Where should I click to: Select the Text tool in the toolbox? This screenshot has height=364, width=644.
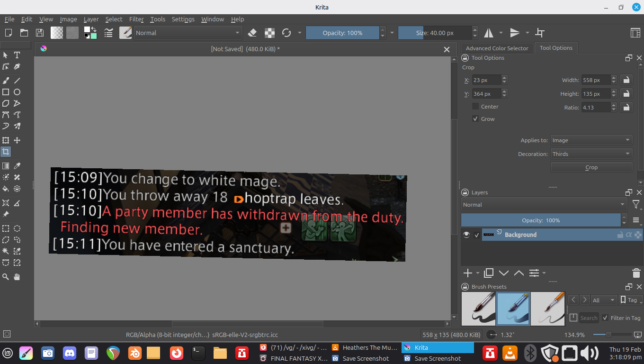[x=17, y=55]
